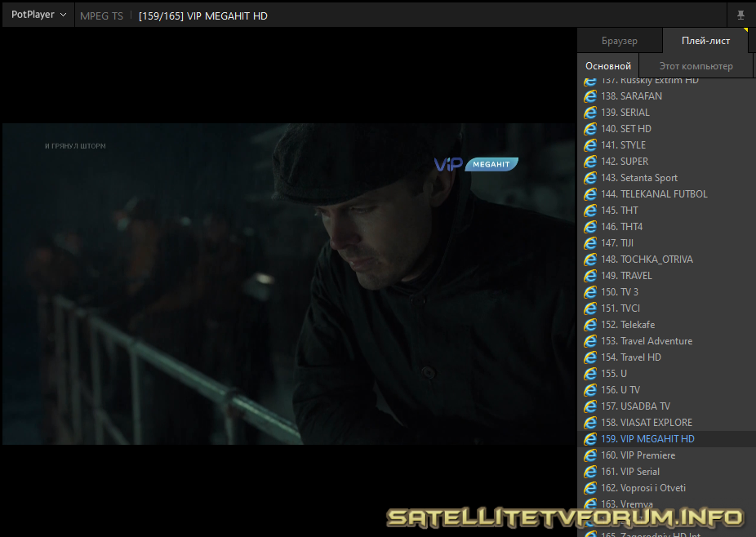Play channel 151. TVCI

click(x=666, y=308)
